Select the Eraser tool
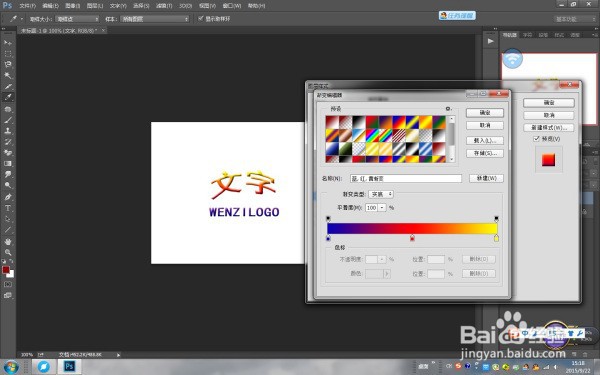This screenshot has height=375, width=600. click(x=8, y=153)
